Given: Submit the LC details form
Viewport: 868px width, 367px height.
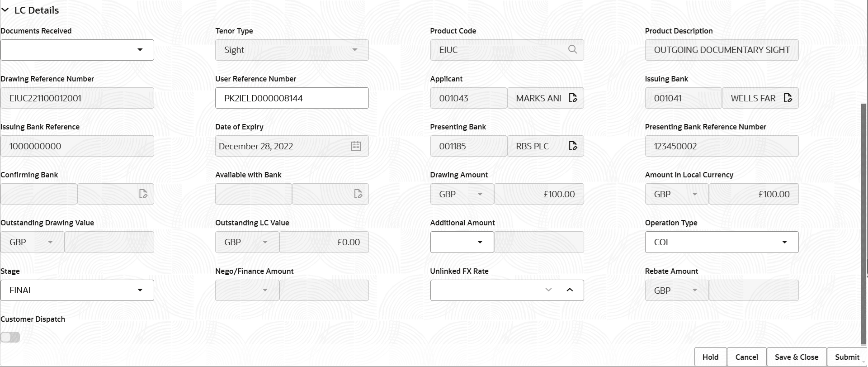Looking at the screenshot, I should click(x=847, y=357).
